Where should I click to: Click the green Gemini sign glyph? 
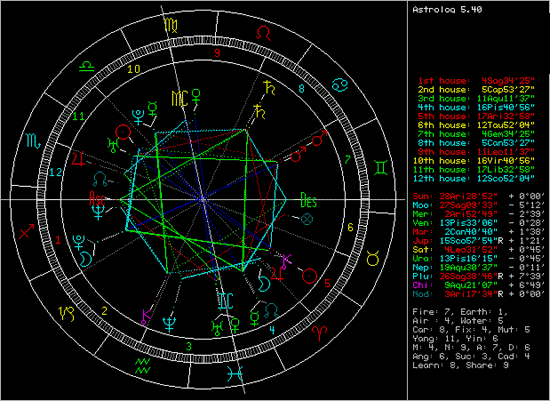coord(380,168)
